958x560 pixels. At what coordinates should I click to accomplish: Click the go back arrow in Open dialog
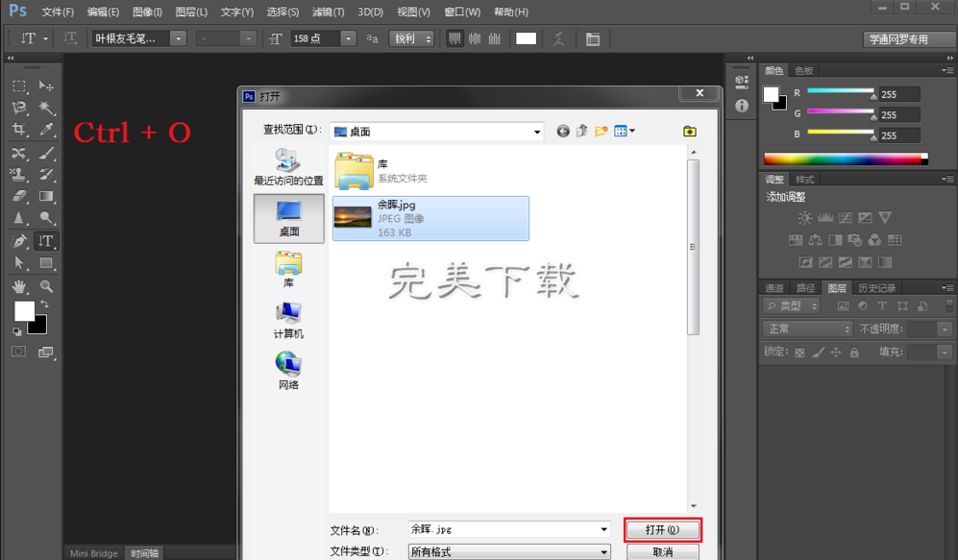[563, 132]
